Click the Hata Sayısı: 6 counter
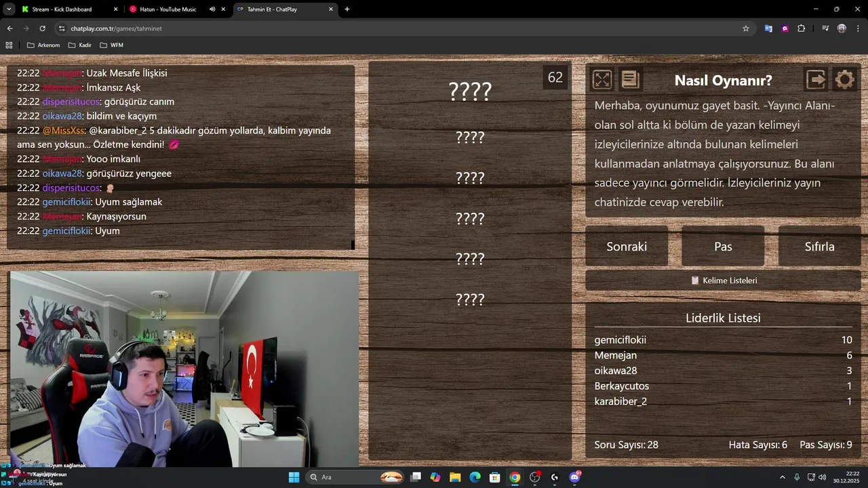The height and width of the screenshot is (488, 868). coord(757,445)
